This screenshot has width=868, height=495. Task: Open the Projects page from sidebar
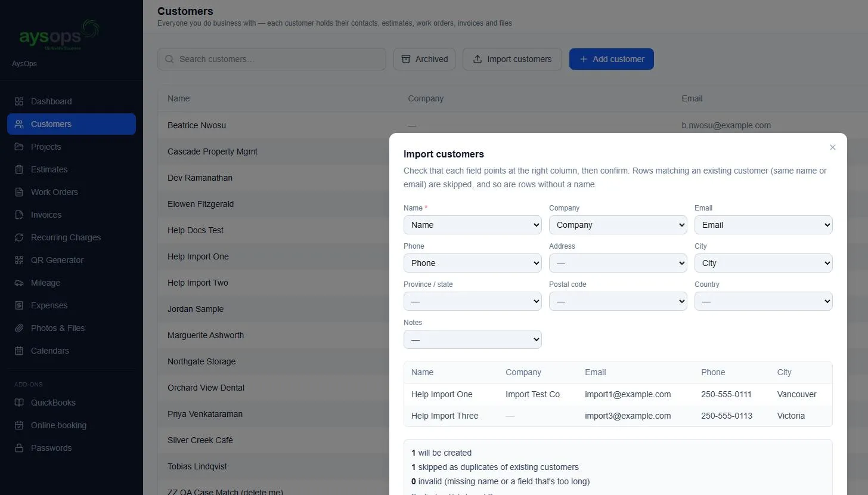tap(72, 147)
